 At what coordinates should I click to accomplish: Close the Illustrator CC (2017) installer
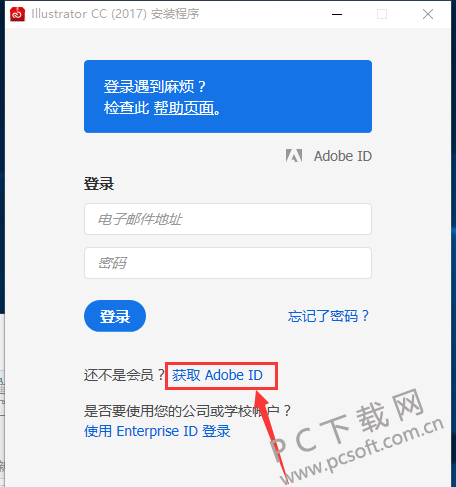(x=428, y=14)
